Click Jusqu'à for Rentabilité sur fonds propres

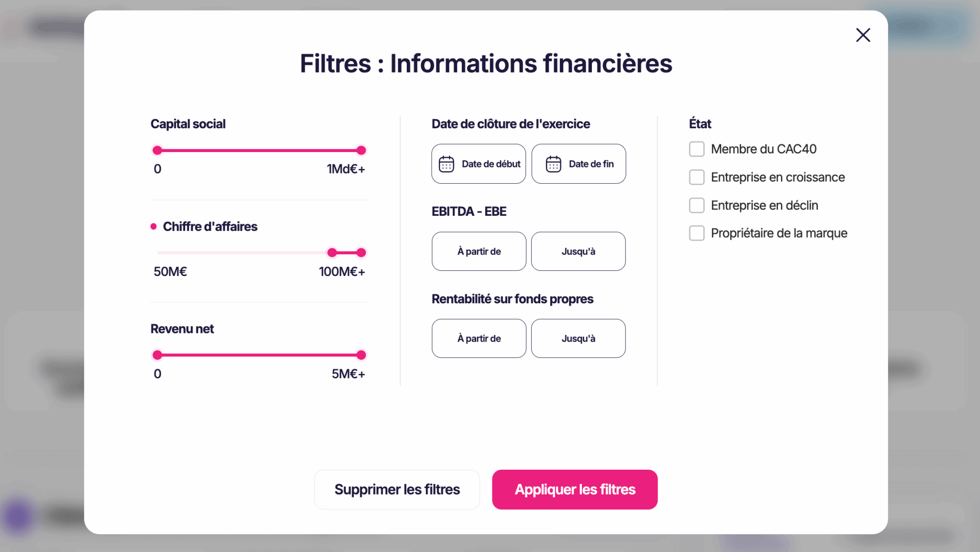pos(578,338)
